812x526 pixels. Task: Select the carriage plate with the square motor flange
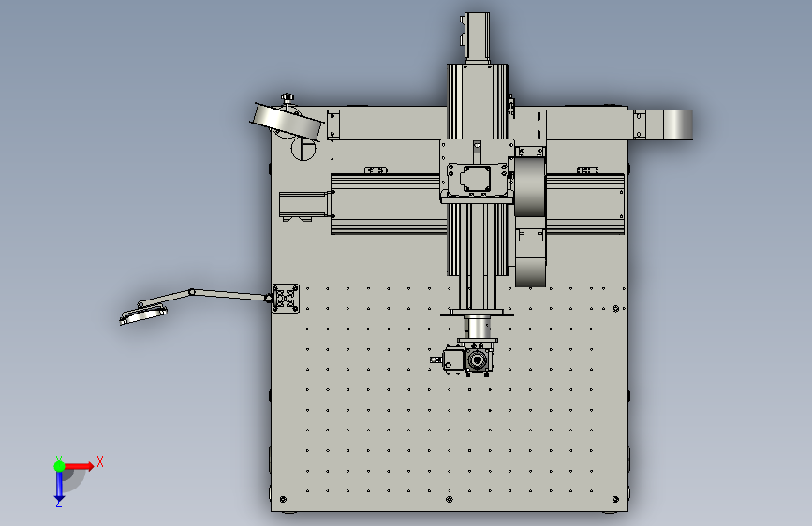pyautogui.click(x=477, y=171)
